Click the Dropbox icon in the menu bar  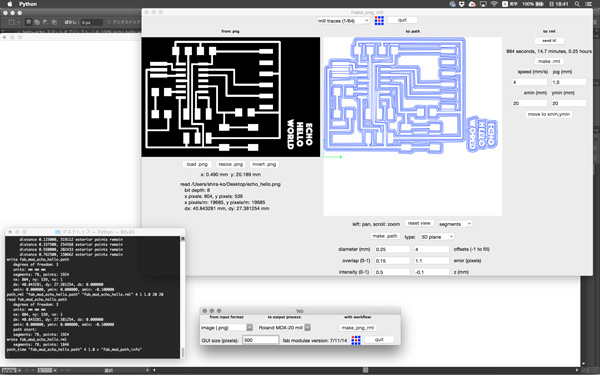(462, 4)
